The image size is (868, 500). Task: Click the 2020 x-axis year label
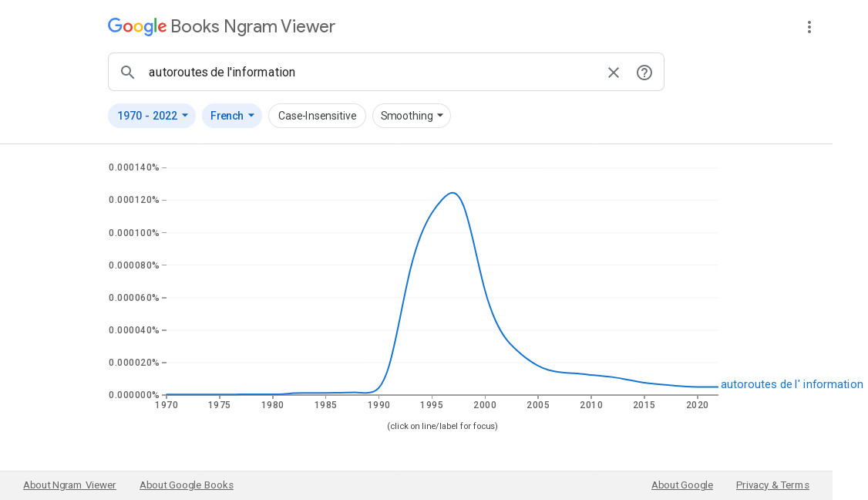(697, 405)
